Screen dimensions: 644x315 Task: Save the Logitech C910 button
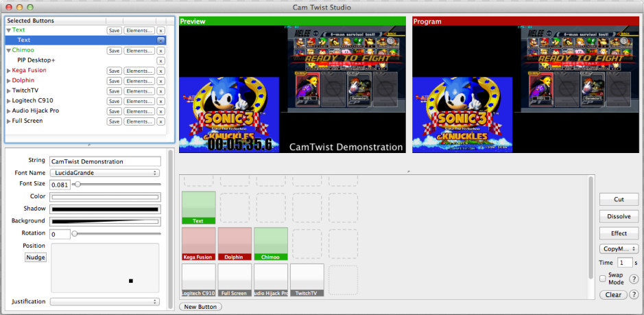pyautogui.click(x=114, y=101)
